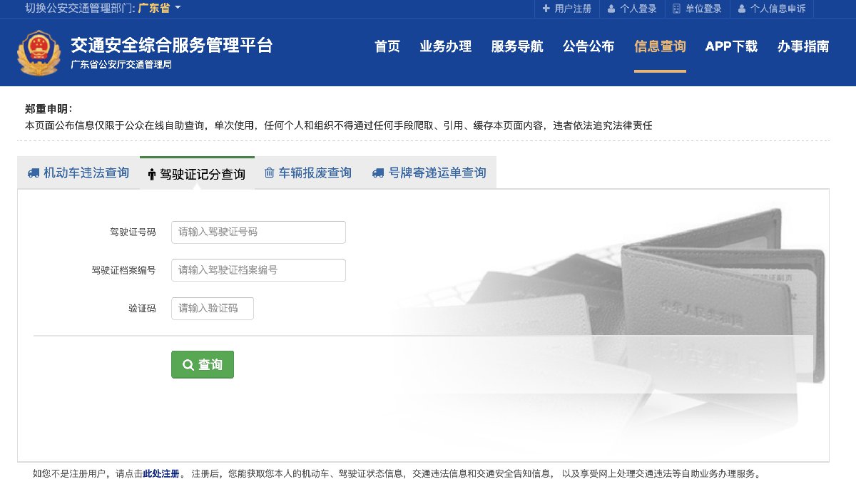Open the 业务办理 navigation menu
This screenshot has width=856, height=504.
pos(446,46)
